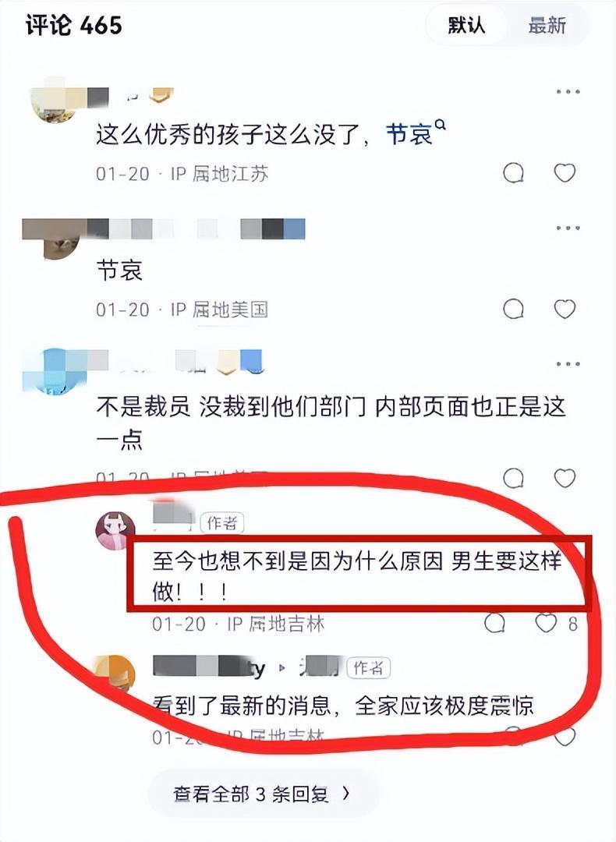Open the blue pixelated avatar profile
Screen dimensions: 616x842
pos(54,372)
